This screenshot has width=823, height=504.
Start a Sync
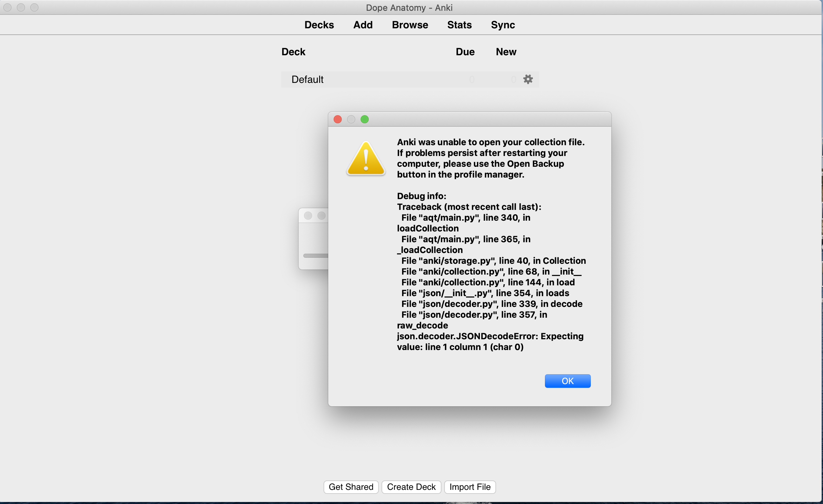pos(503,25)
